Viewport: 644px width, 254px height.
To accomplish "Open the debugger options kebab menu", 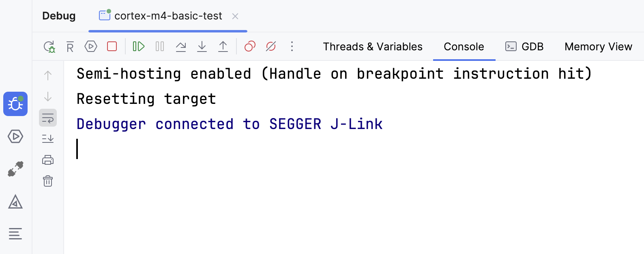I will [292, 46].
